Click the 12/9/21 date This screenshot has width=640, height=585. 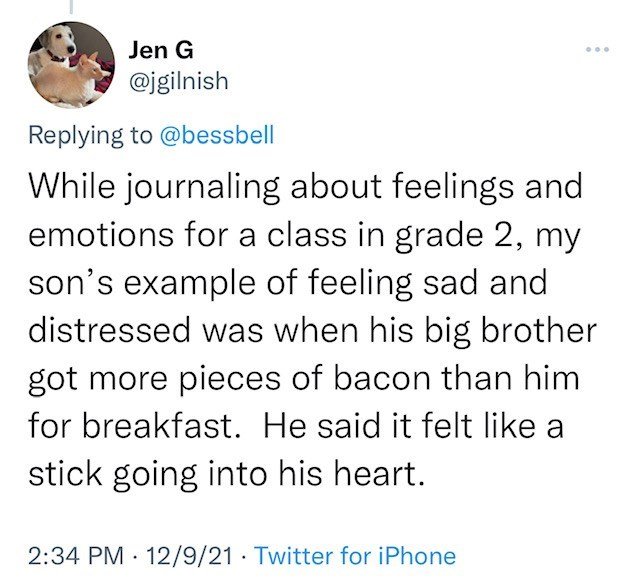[x=190, y=556]
